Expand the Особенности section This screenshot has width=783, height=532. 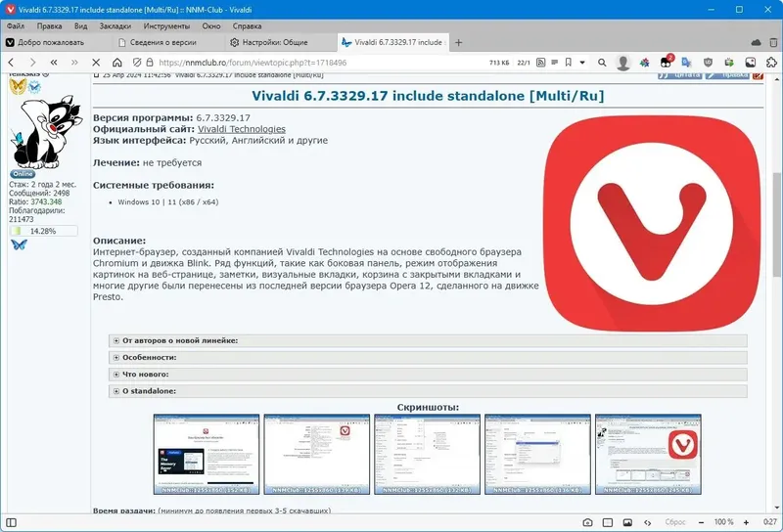(428, 357)
